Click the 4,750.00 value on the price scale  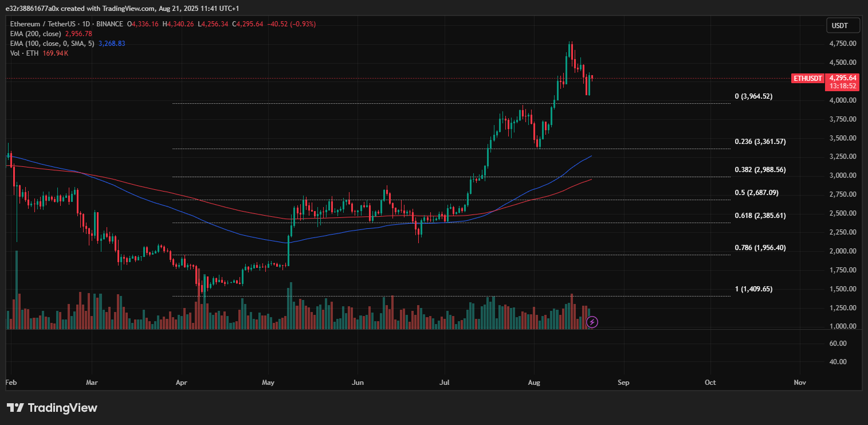[842, 42]
